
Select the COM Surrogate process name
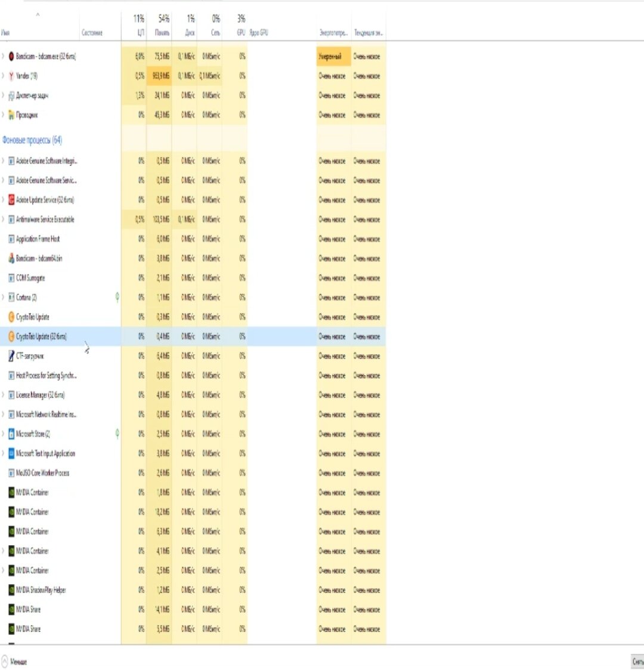(x=30, y=278)
